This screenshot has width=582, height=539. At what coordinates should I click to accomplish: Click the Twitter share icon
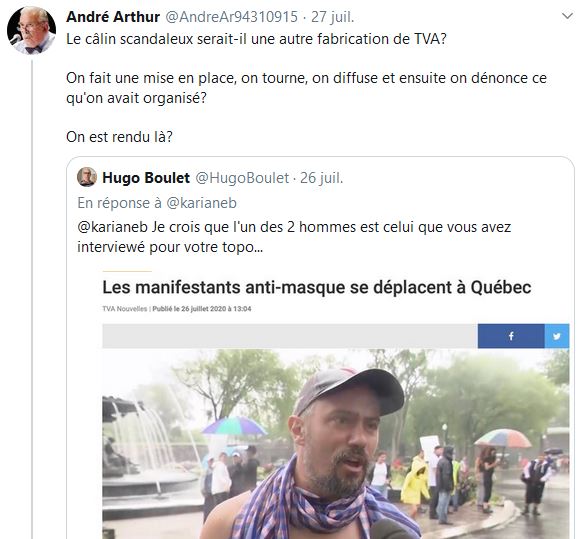557,336
